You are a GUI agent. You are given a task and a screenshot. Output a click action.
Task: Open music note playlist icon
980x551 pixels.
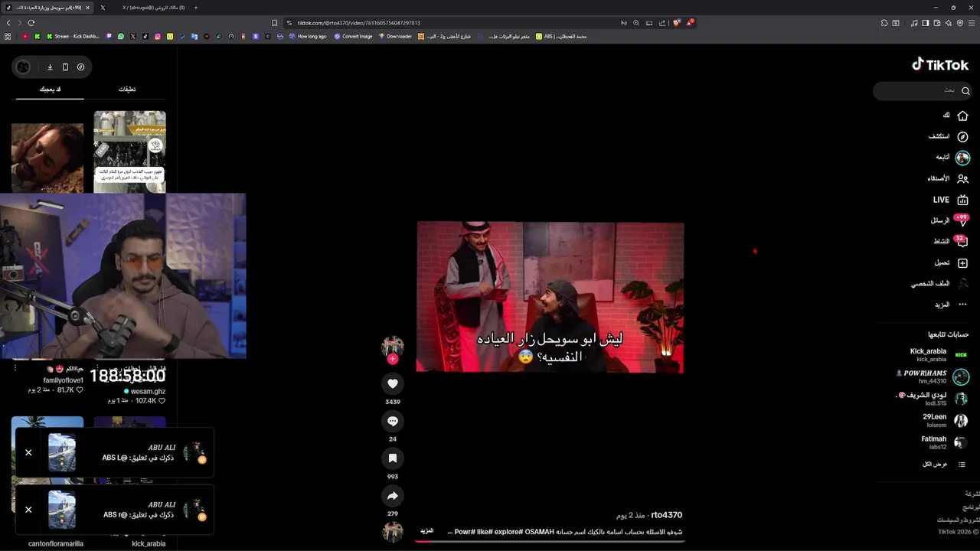coord(914,23)
